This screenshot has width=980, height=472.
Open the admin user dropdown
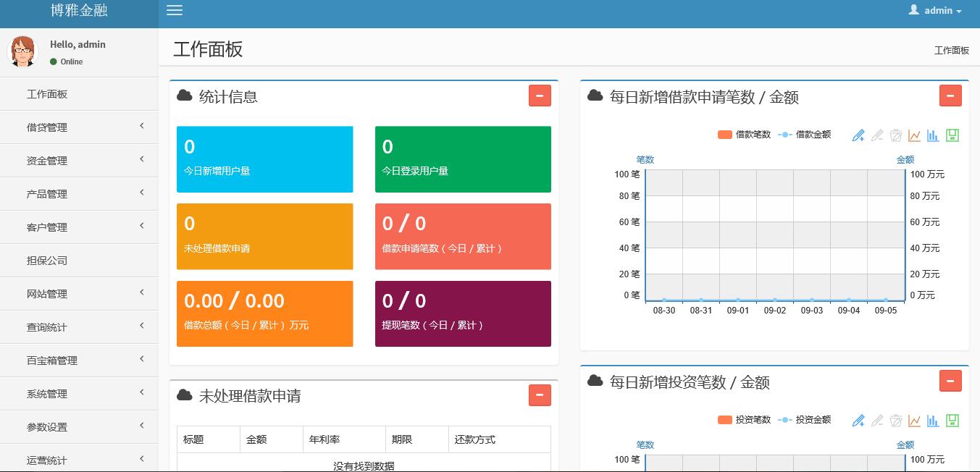point(936,11)
